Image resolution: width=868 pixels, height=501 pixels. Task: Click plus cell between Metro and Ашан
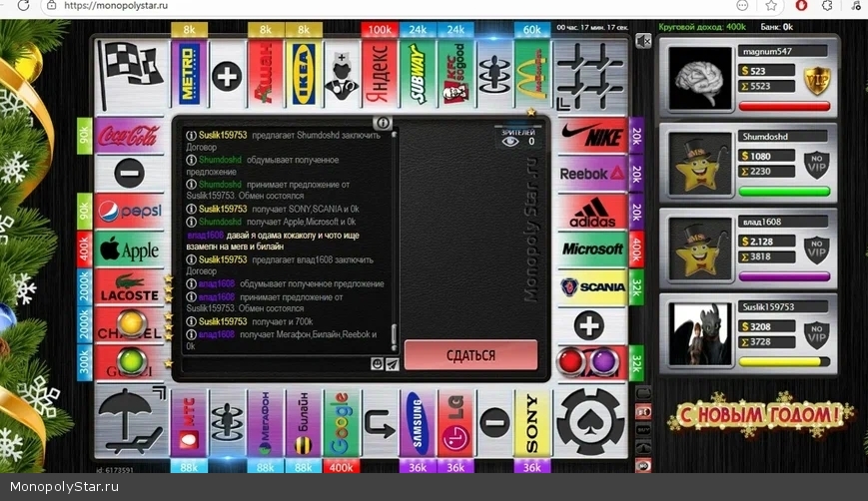[227, 76]
